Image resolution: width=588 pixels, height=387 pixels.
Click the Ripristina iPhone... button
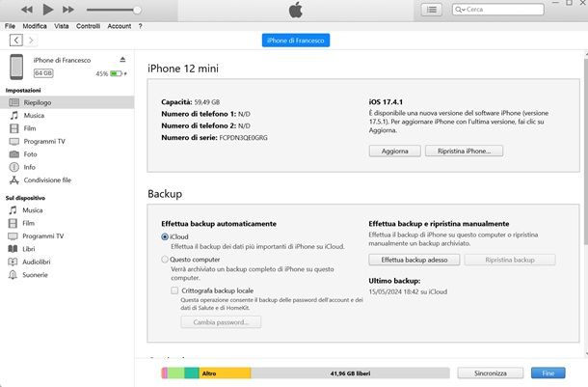pyautogui.click(x=464, y=151)
